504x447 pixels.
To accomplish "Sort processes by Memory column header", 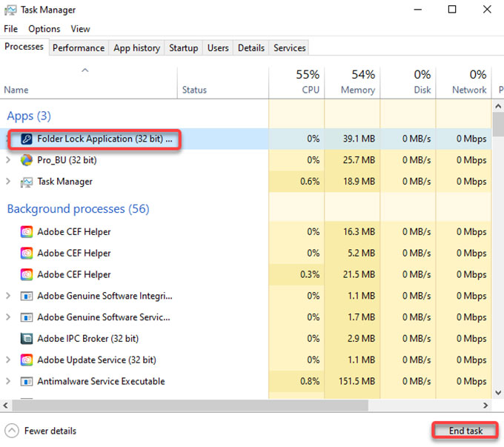I will [352, 82].
